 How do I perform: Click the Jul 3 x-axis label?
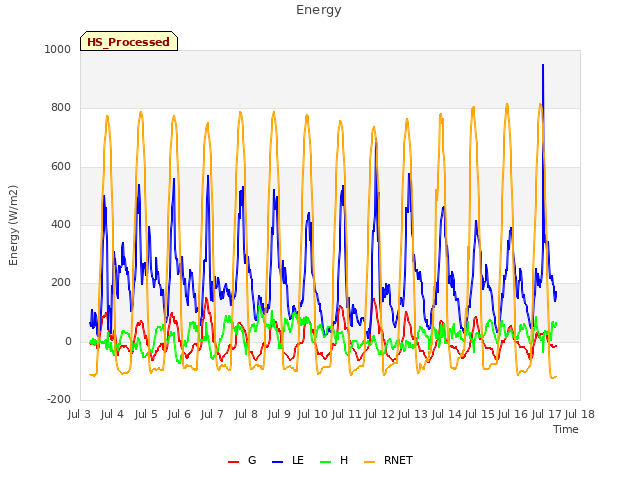coord(79,414)
